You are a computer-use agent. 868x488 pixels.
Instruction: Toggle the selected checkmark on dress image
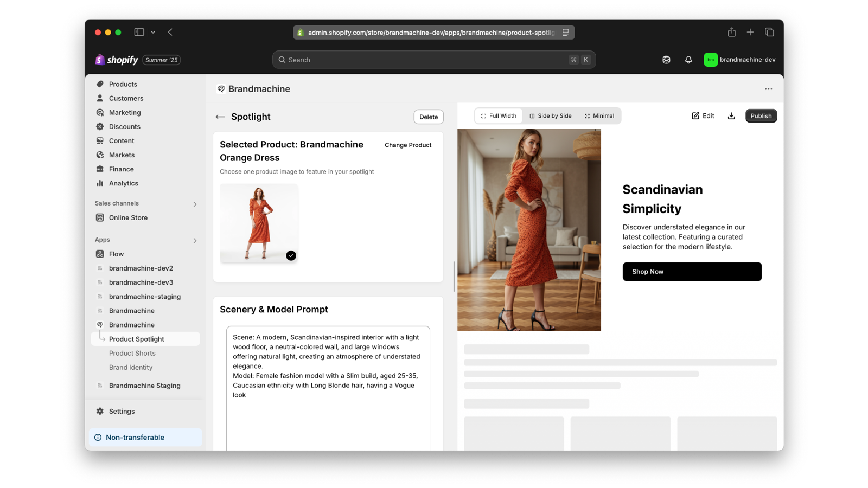tap(291, 255)
